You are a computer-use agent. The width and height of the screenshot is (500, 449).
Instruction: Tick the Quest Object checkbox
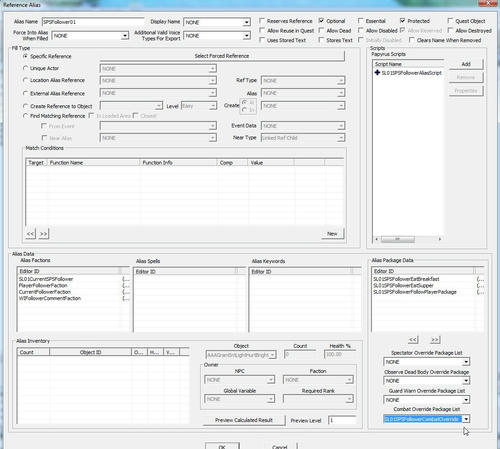point(450,21)
